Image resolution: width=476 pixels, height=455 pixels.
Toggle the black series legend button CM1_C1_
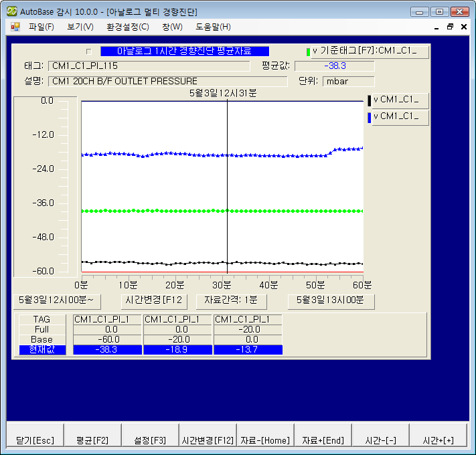[400, 100]
